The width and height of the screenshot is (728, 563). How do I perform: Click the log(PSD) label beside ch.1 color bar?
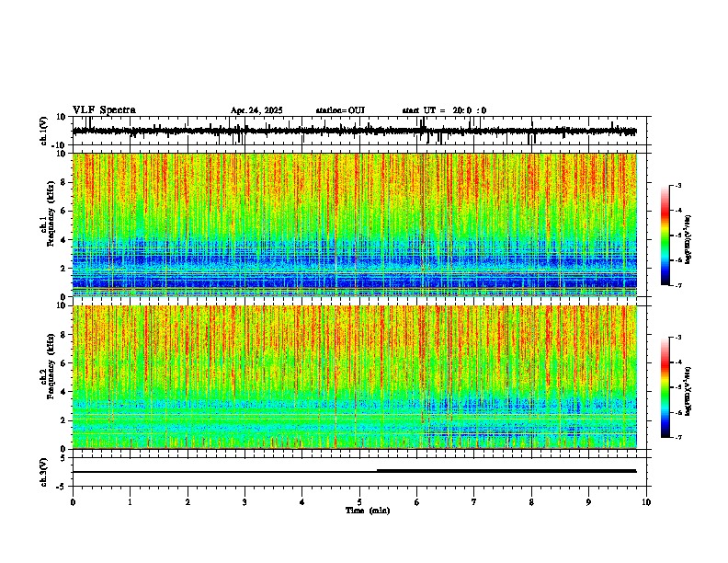[688, 239]
